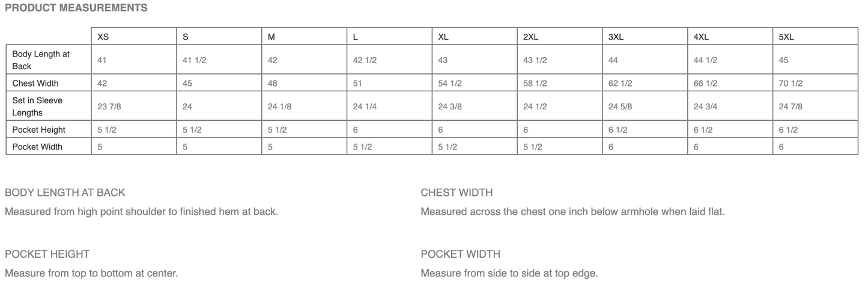Click the Set in Sleeve Lengths row label
This screenshot has width=868, height=307.
click(x=37, y=106)
